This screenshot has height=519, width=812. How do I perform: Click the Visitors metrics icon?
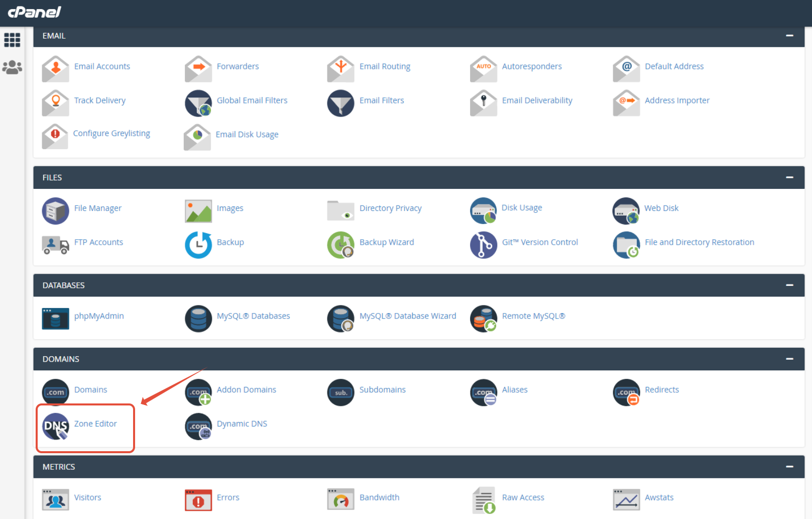pyautogui.click(x=55, y=500)
